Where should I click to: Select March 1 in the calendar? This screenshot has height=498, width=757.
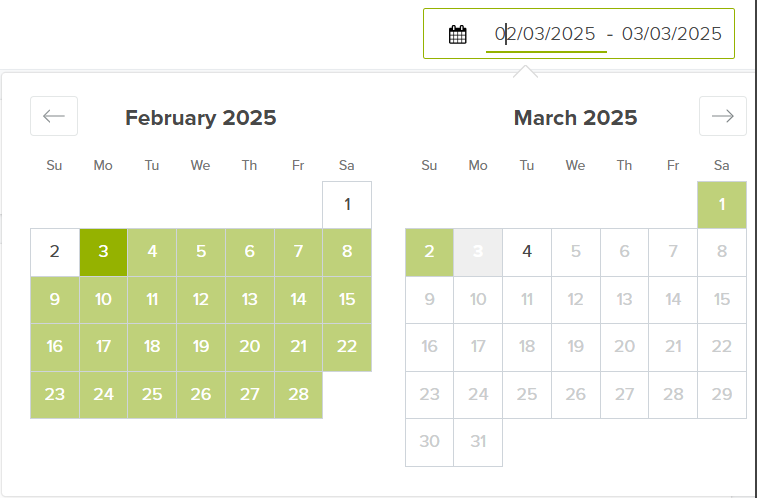[722, 205]
